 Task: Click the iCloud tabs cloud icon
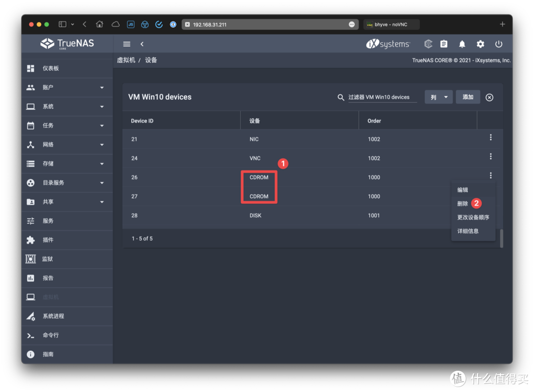pyautogui.click(x=115, y=24)
